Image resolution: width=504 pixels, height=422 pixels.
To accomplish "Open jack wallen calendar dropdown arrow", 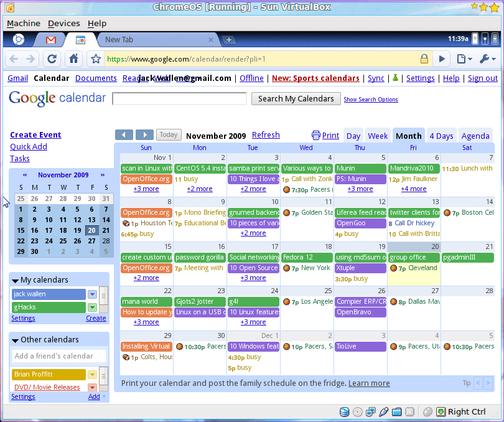I will pos(92,294).
